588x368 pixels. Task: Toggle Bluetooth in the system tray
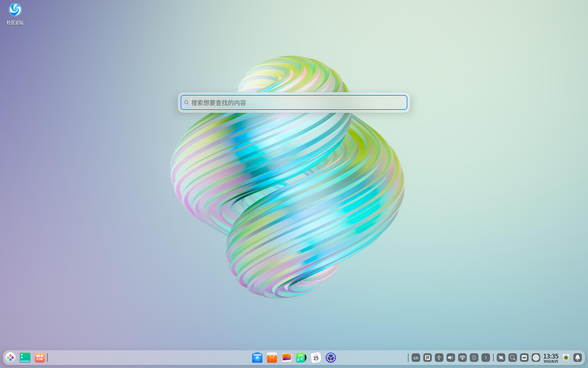click(x=474, y=358)
